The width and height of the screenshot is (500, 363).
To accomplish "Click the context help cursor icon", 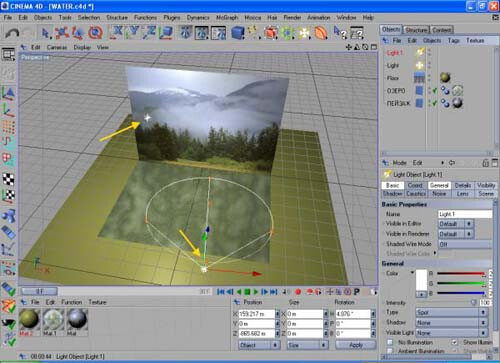I will tap(340, 33).
